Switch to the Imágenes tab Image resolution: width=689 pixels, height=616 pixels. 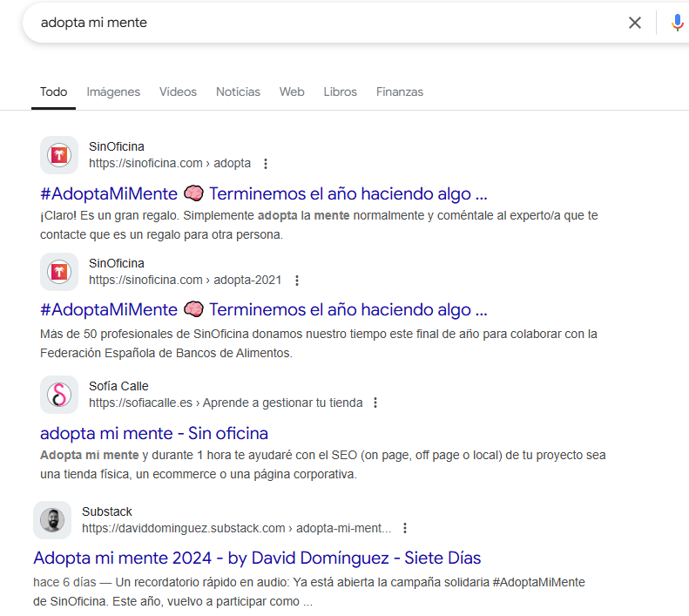(x=113, y=92)
